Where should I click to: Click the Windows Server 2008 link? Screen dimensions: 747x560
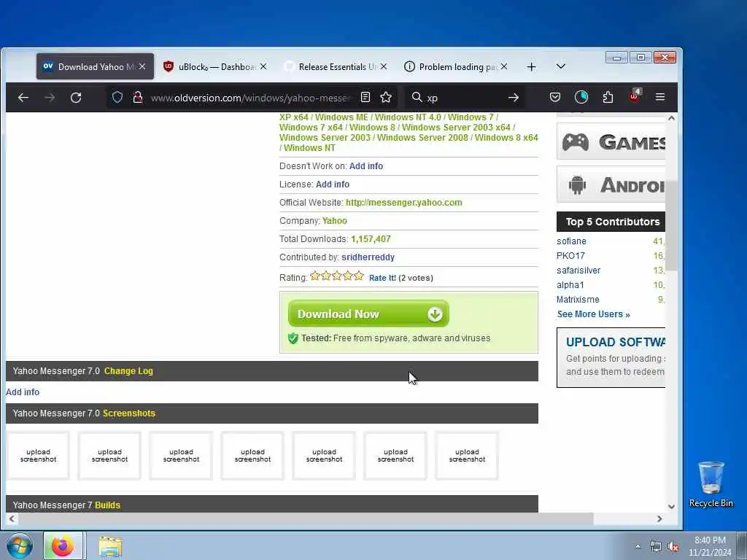pos(422,138)
